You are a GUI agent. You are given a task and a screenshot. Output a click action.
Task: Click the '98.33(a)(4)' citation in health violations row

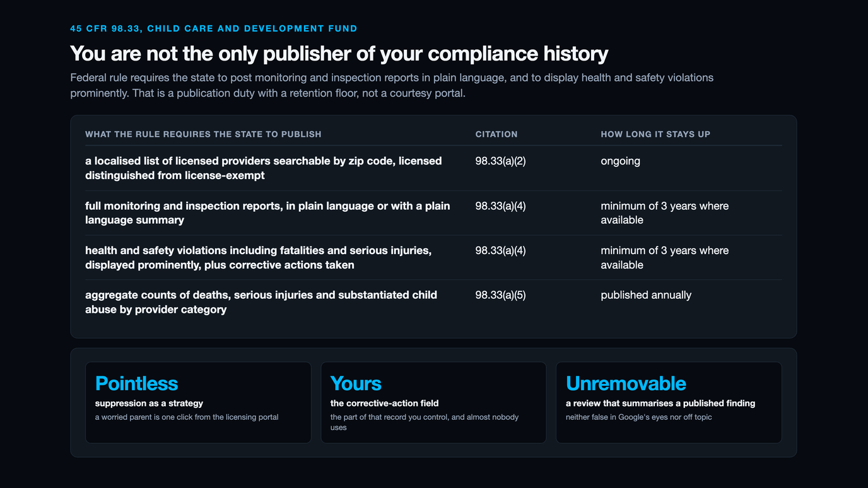pos(500,250)
